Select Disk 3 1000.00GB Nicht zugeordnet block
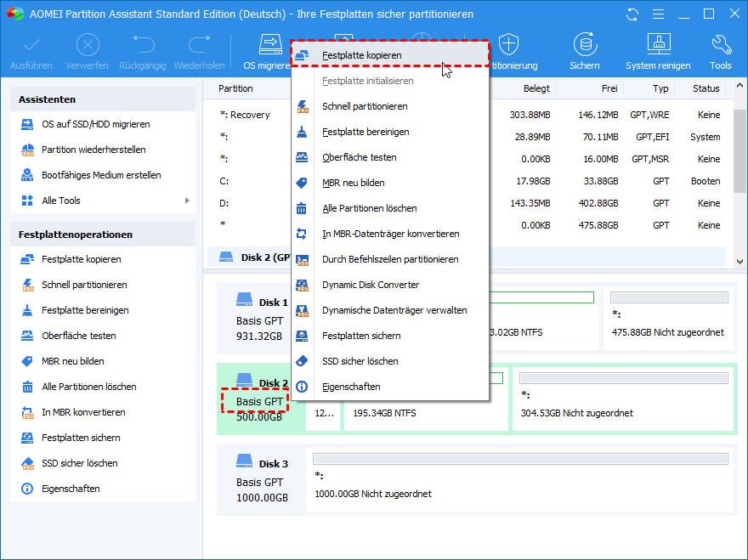Viewport: 748px width, 560px height. [520, 479]
